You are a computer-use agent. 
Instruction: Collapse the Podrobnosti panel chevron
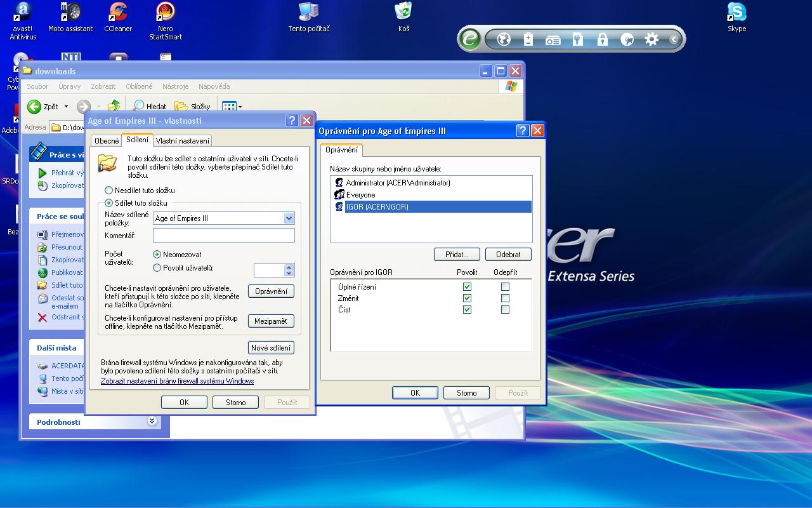(152, 421)
